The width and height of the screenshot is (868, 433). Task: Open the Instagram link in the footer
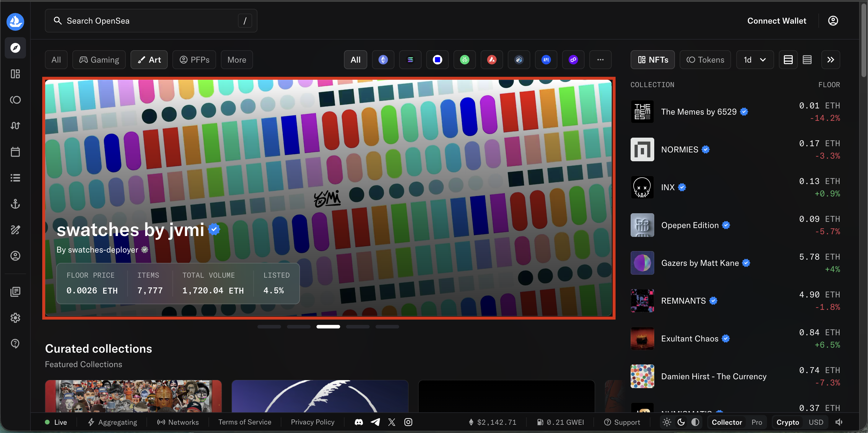point(408,422)
